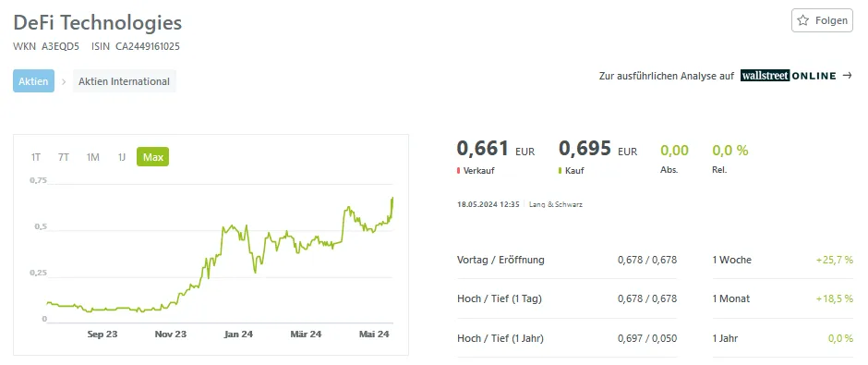This screenshot has width=868, height=365.
Task: Open the Aktien International breadcrumb
Action: point(124,81)
